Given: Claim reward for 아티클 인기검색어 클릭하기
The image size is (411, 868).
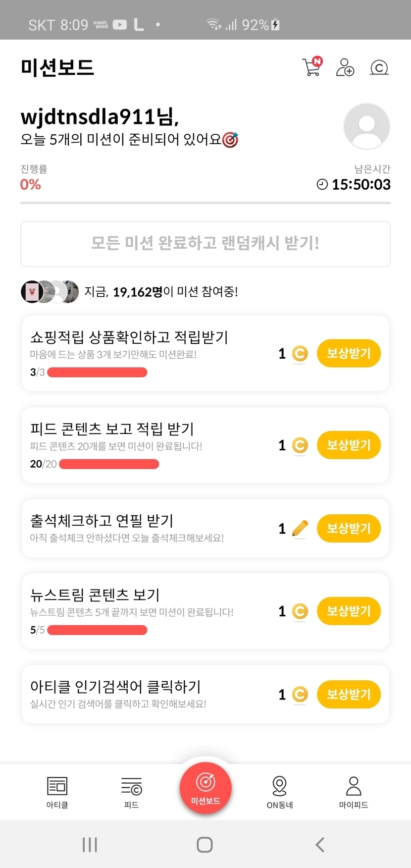Looking at the screenshot, I should pos(349,694).
